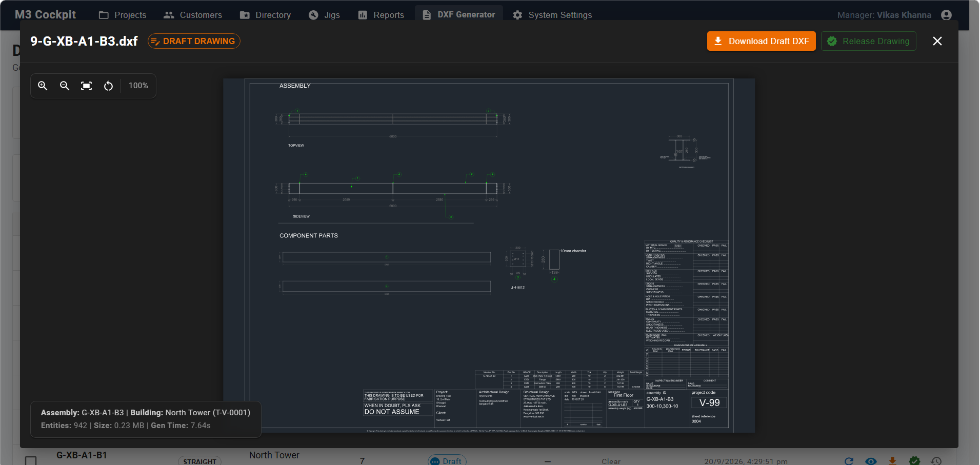This screenshot has height=465, width=980.
Task: Click the Projects folder icon
Action: pos(104,15)
